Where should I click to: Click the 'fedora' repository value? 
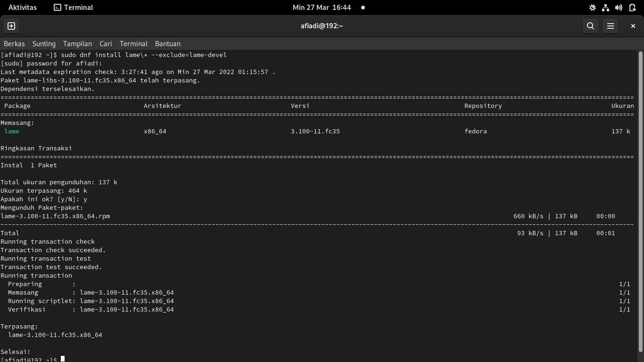pyautogui.click(x=476, y=131)
